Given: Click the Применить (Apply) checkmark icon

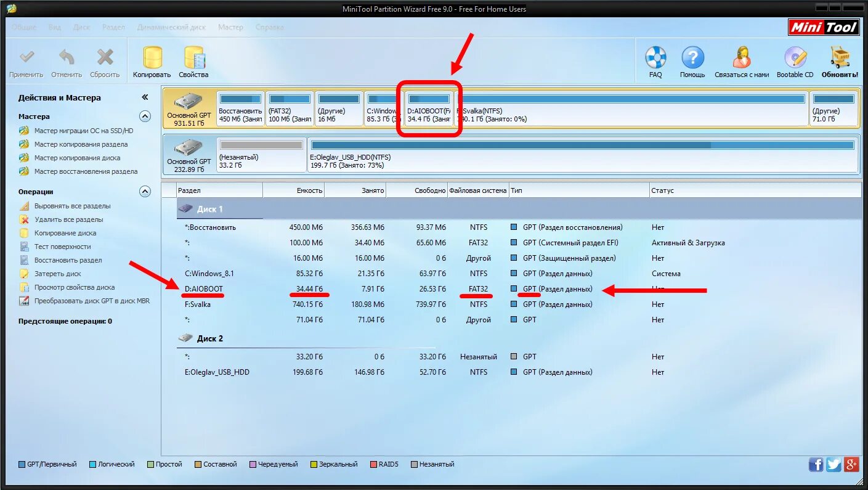Looking at the screenshot, I should [26, 59].
